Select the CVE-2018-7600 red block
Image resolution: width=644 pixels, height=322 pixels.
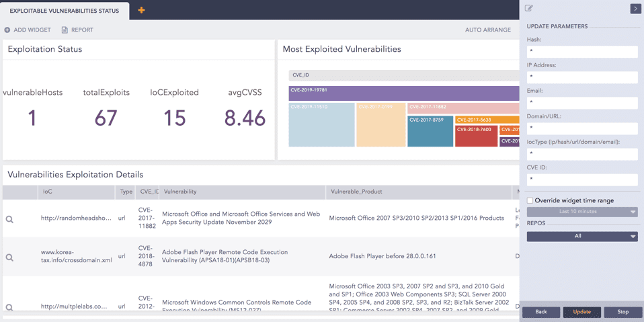(x=477, y=136)
